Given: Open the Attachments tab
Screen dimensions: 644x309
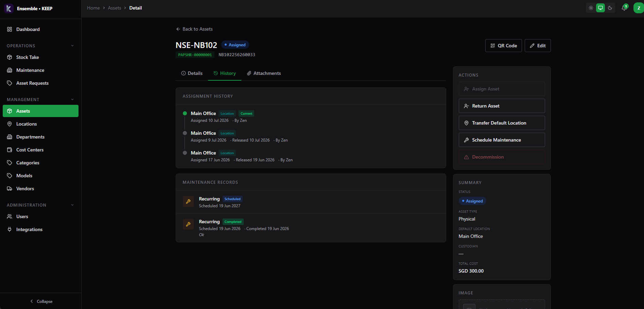Looking at the screenshot, I should tap(264, 73).
